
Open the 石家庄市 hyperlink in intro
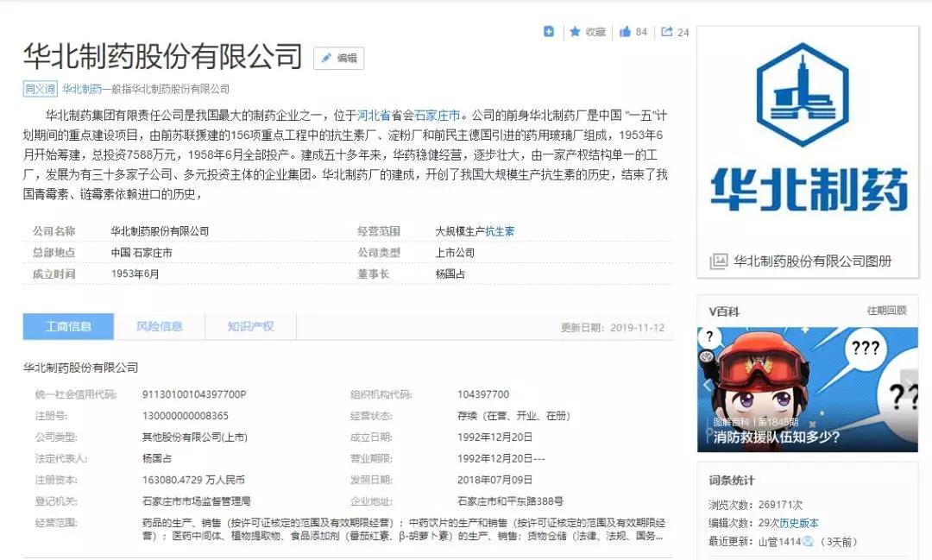click(x=438, y=116)
